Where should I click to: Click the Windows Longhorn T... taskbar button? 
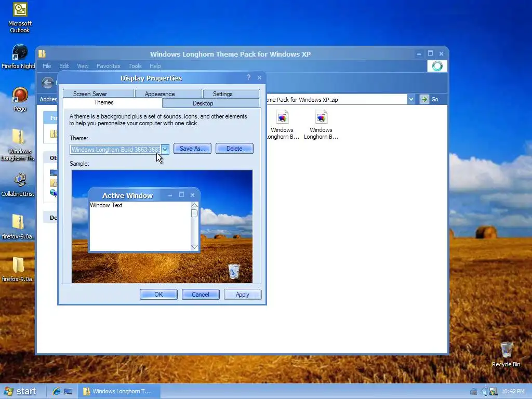pyautogui.click(x=119, y=391)
